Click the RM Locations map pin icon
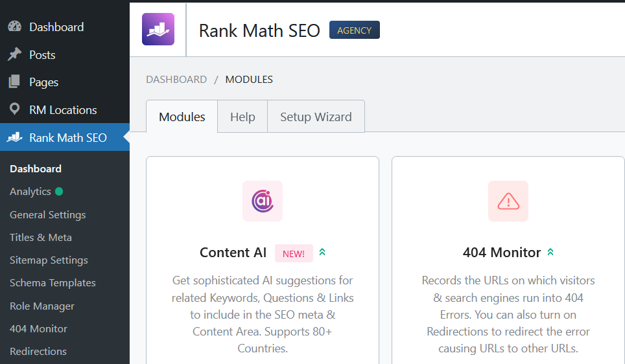625x364 pixels. tap(14, 109)
